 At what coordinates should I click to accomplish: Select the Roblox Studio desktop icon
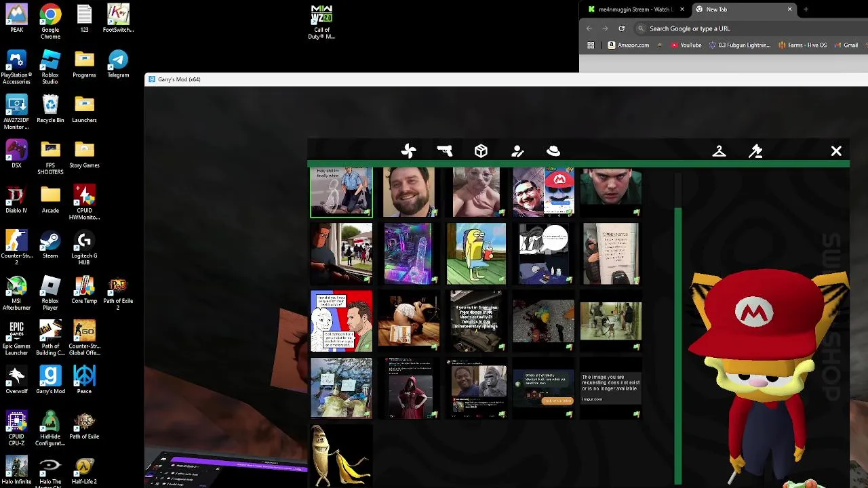click(x=50, y=66)
